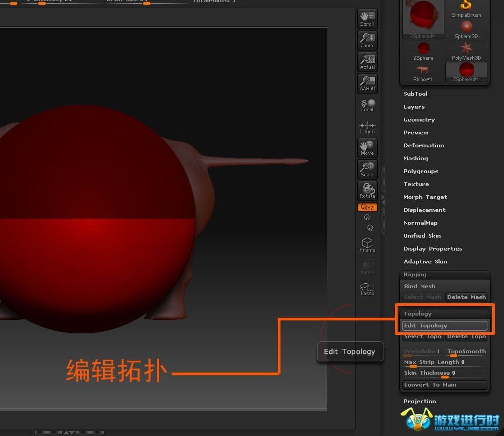
Task: Toggle L.Sym local symmetry
Action: (x=368, y=127)
